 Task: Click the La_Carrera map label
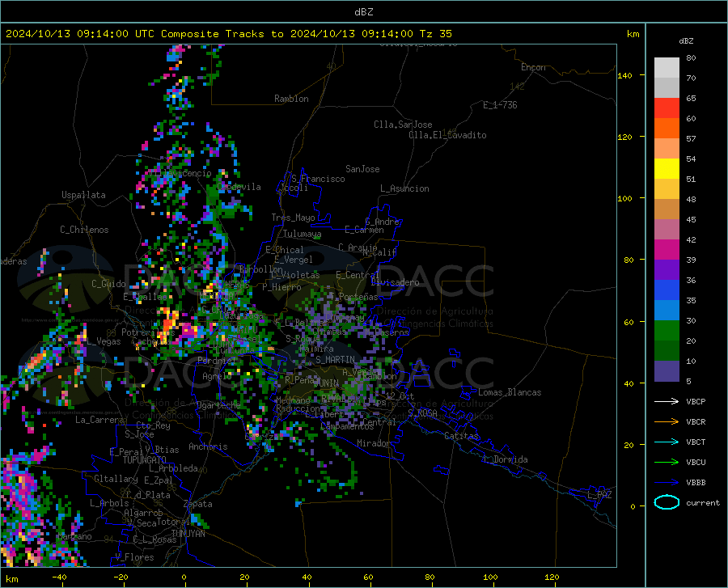[99, 420]
